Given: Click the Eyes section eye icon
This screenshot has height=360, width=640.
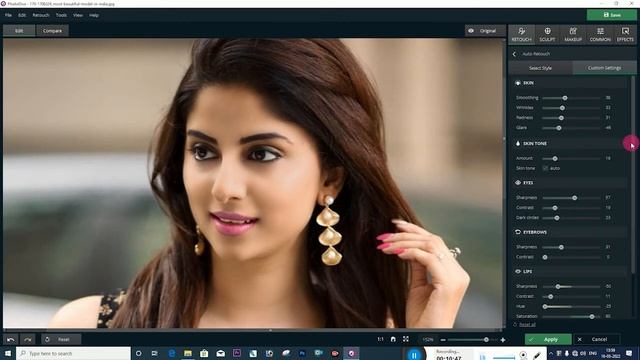Looking at the screenshot, I should coord(518,183).
